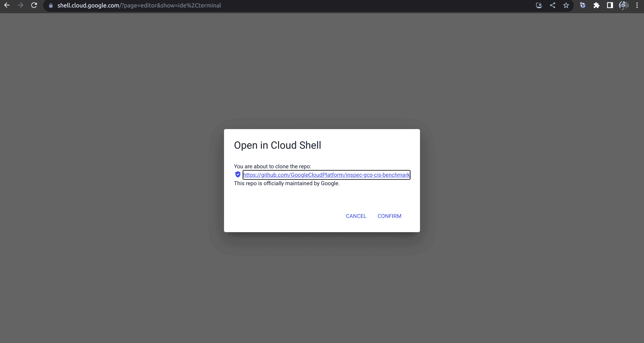The image size is (644, 343).
Task: Bookmark this page with the star
Action: click(x=566, y=5)
